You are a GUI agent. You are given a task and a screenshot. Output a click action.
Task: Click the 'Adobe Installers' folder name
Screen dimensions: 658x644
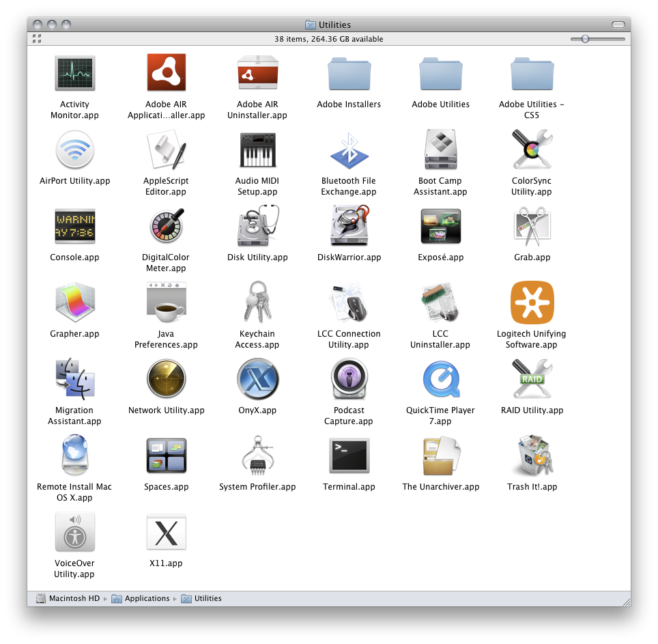[x=349, y=104]
